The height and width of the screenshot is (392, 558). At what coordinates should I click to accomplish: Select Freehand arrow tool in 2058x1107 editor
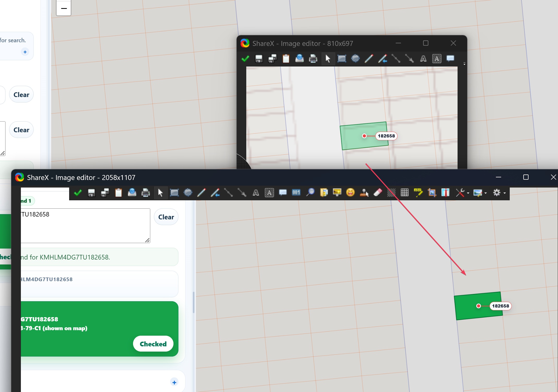click(x=215, y=193)
